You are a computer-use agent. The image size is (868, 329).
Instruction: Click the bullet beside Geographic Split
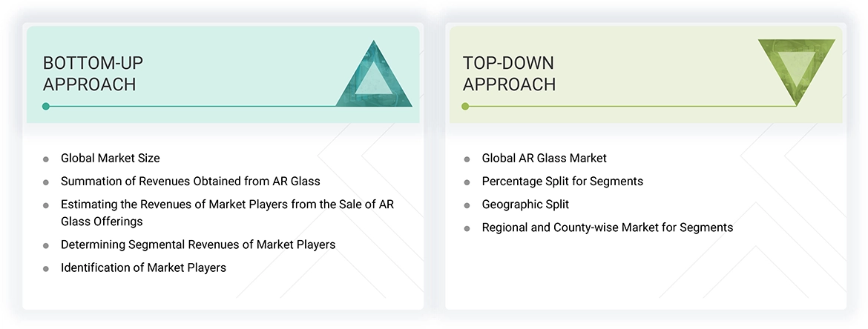click(x=467, y=205)
